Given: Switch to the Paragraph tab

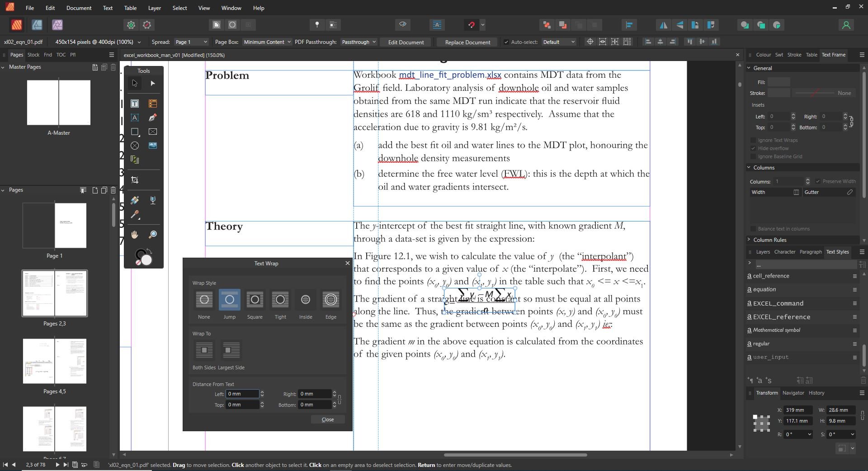Looking at the screenshot, I should 810,252.
